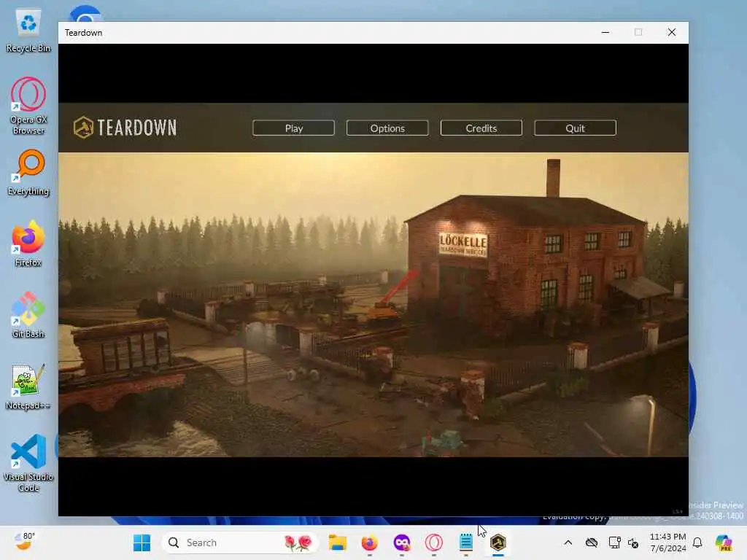
Task: Open the muted volume tray icon
Action: click(633, 542)
